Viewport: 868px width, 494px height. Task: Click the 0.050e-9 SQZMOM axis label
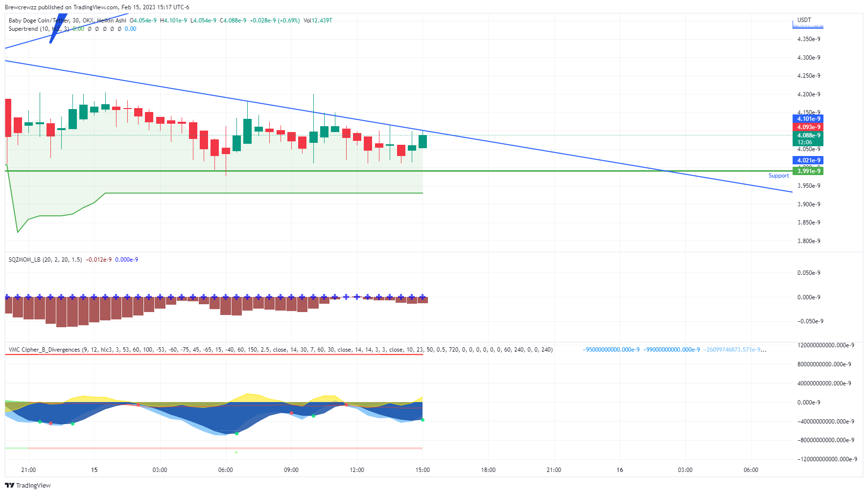(x=809, y=273)
